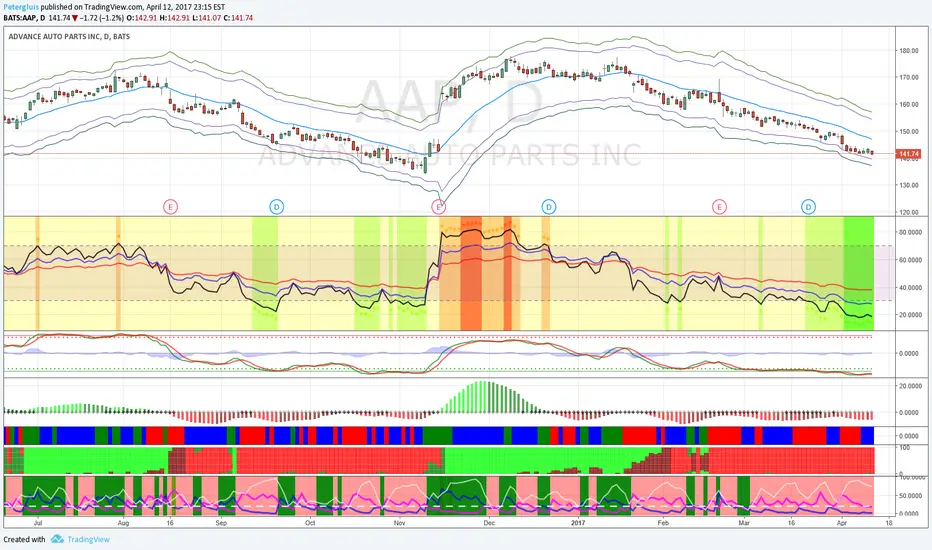
Task: Click the '18' date axis label
Action: point(889,523)
